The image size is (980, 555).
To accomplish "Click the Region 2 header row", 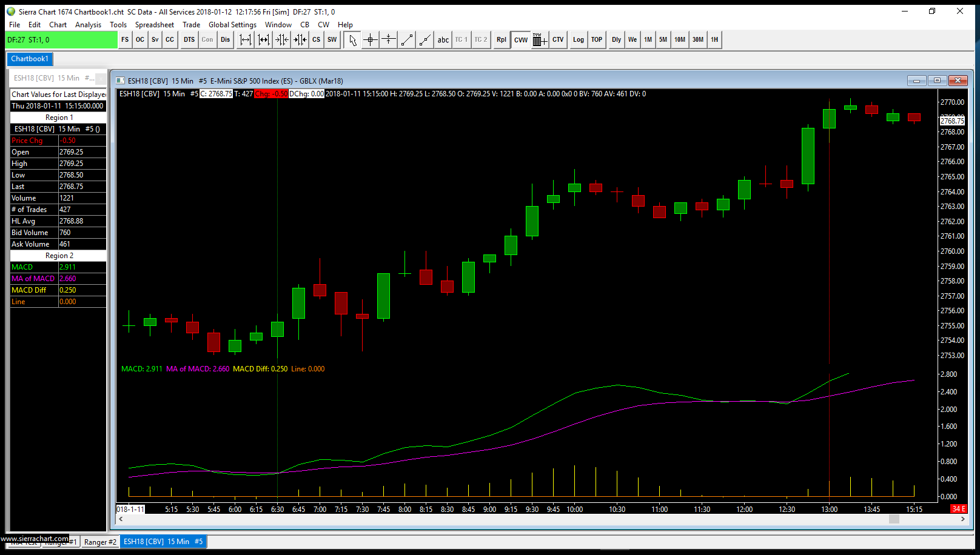I will point(58,256).
